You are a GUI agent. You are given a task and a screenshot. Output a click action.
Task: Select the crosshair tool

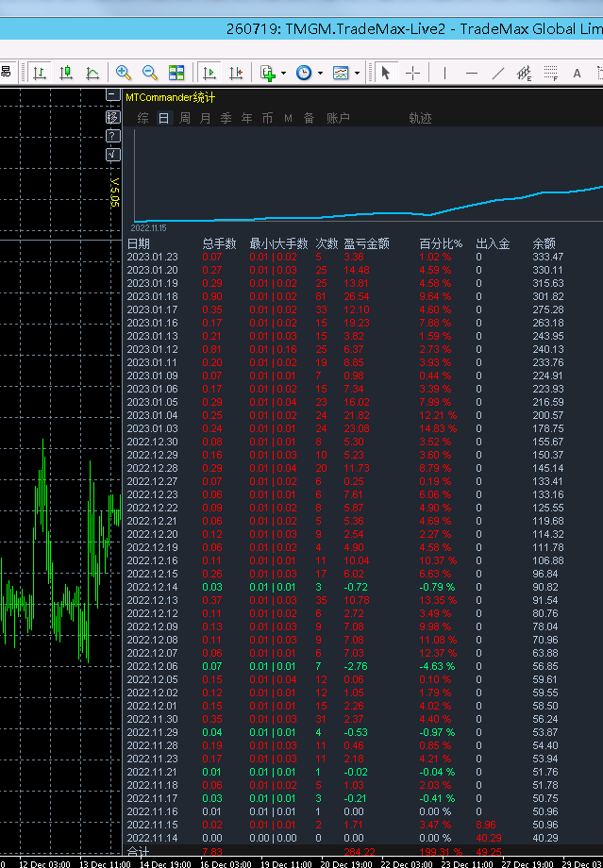[412, 73]
